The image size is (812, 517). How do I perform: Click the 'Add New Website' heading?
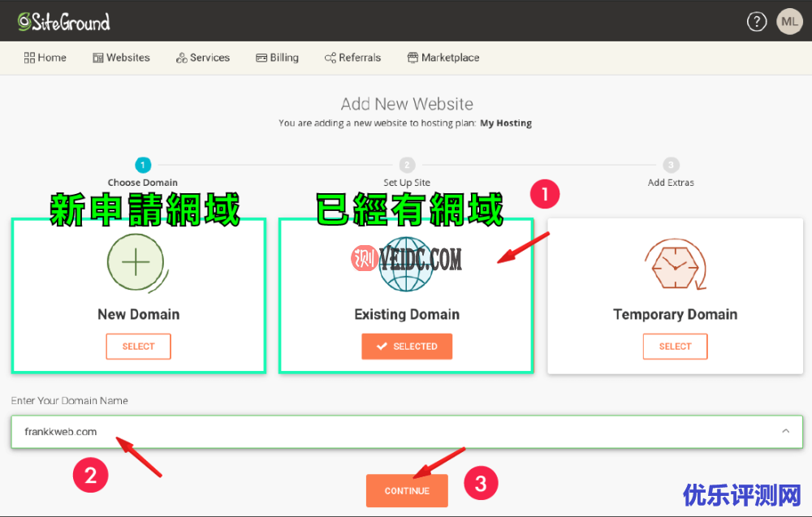pos(407,104)
